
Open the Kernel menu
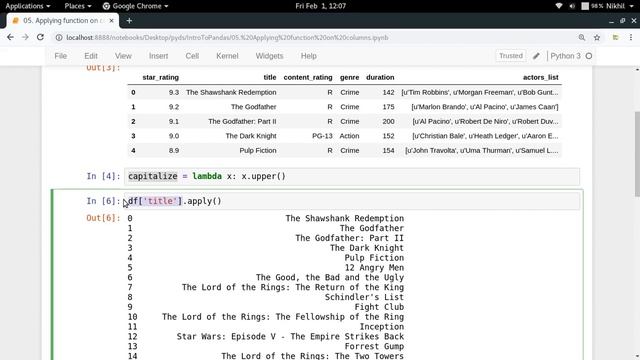click(x=227, y=56)
